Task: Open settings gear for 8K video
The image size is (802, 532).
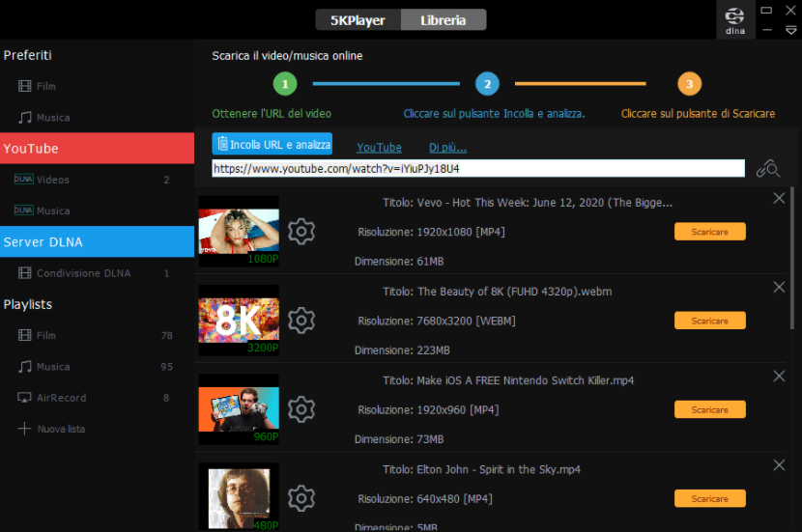Action: 301,321
